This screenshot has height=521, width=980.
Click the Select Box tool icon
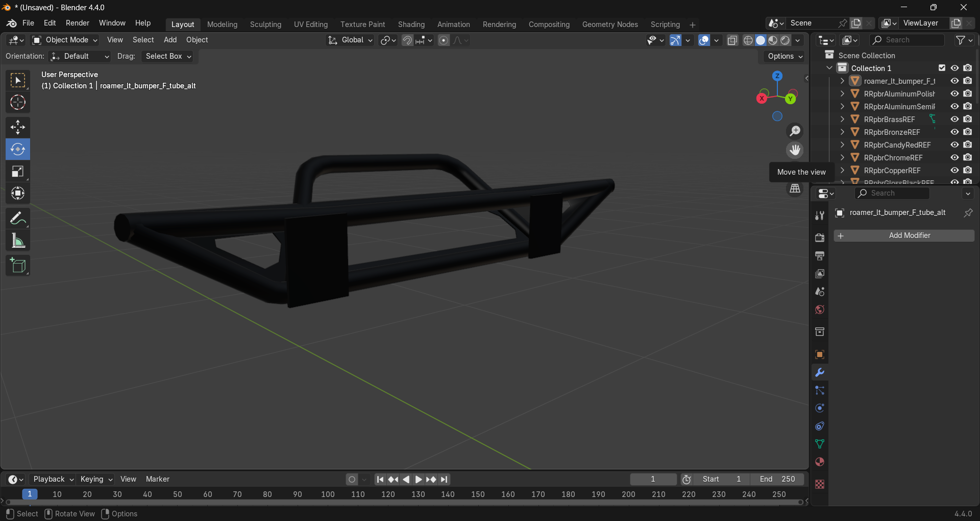[18, 81]
